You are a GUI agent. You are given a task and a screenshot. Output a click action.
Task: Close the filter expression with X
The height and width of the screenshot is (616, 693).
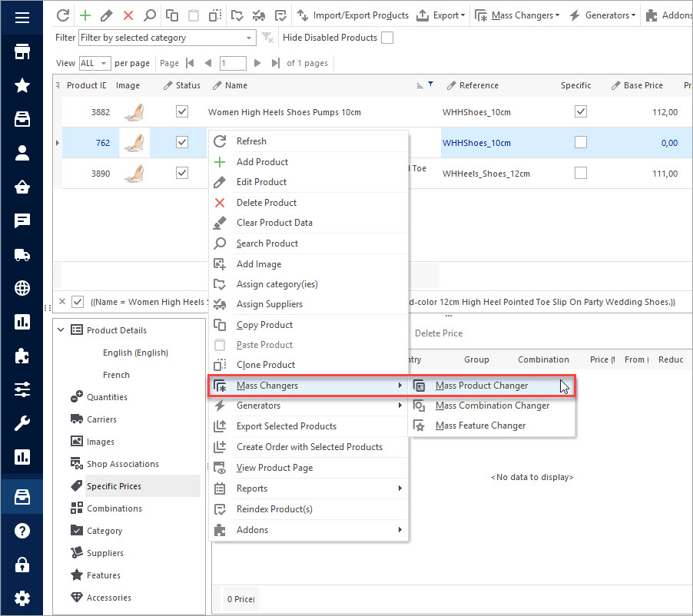pos(62,302)
